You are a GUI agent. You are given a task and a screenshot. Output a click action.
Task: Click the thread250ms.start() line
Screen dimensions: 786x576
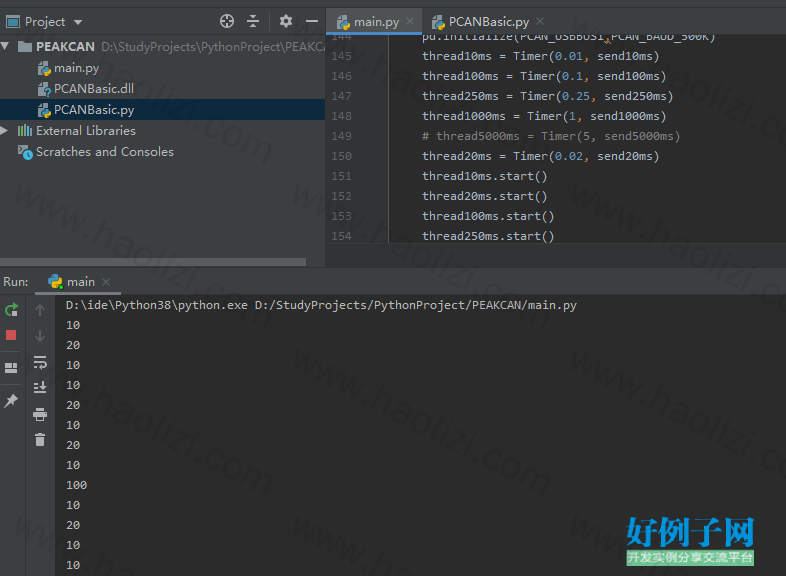tap(488, 236)
